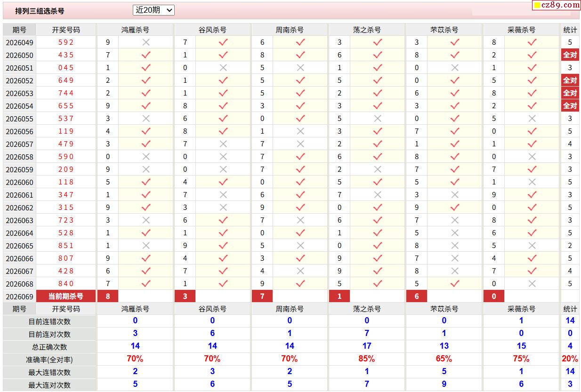The image size is (581, 392).
Task: Click gray cross in 采薇杀号 for period 2026068
Action: pyautogui.click(x=532, y=284)
